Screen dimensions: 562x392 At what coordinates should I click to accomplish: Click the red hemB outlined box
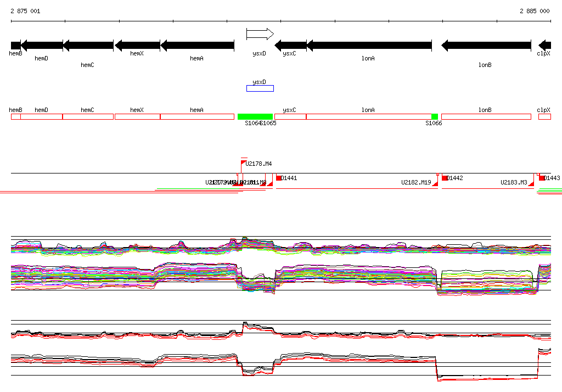click(16, 116)
